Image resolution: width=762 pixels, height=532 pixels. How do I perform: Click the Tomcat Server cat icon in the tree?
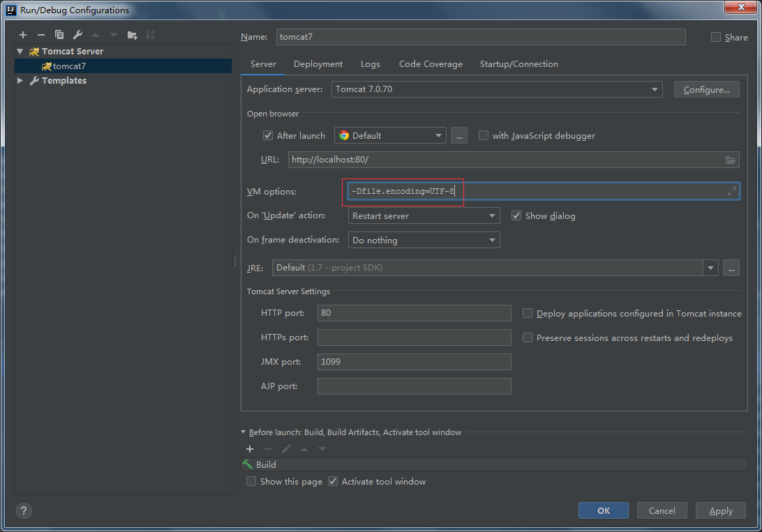click(34, 52)
